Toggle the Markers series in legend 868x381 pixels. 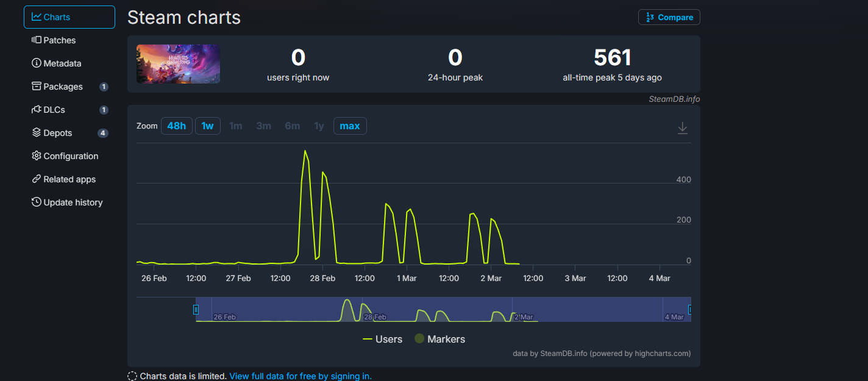(439, 339)
